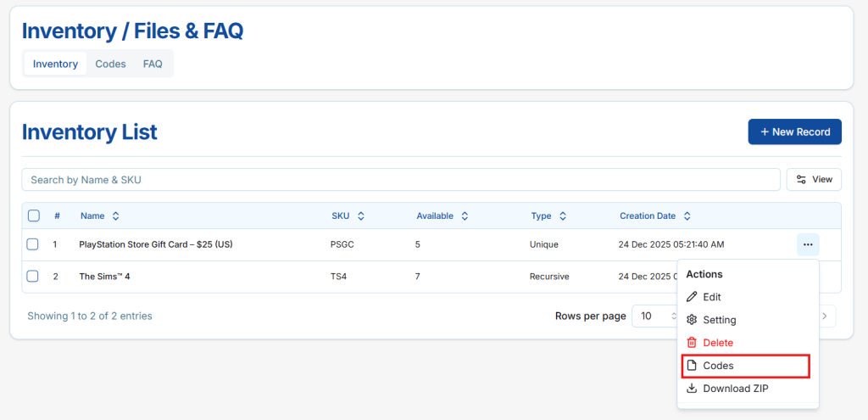Click the New Record button
The height and width of the screenshot is (420, 868).
[794, 132]
